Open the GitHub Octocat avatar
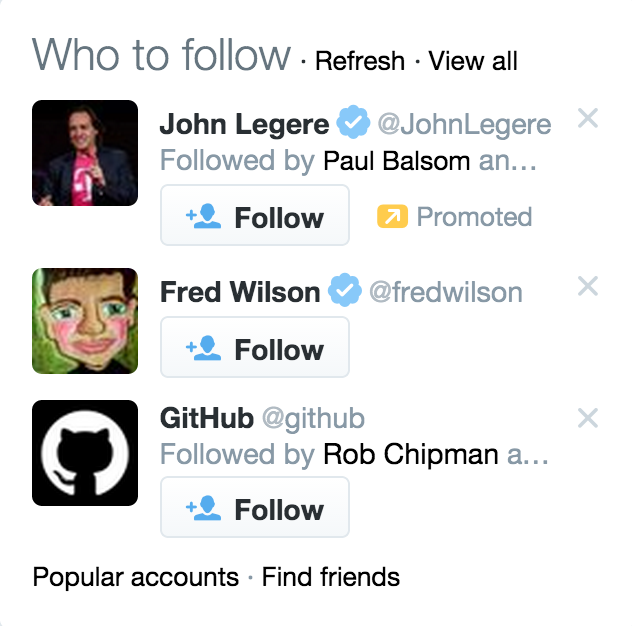Viewport: 632px width, 626px height. (85, 453)
